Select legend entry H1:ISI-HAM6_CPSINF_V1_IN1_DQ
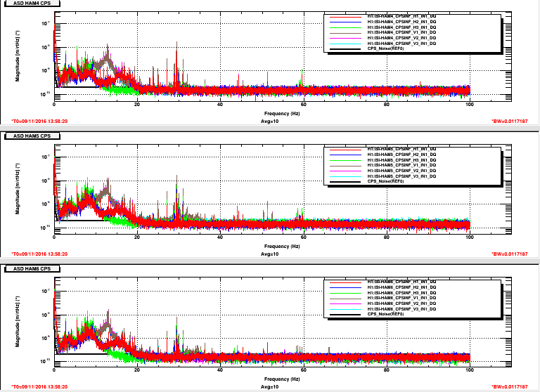 401,298
